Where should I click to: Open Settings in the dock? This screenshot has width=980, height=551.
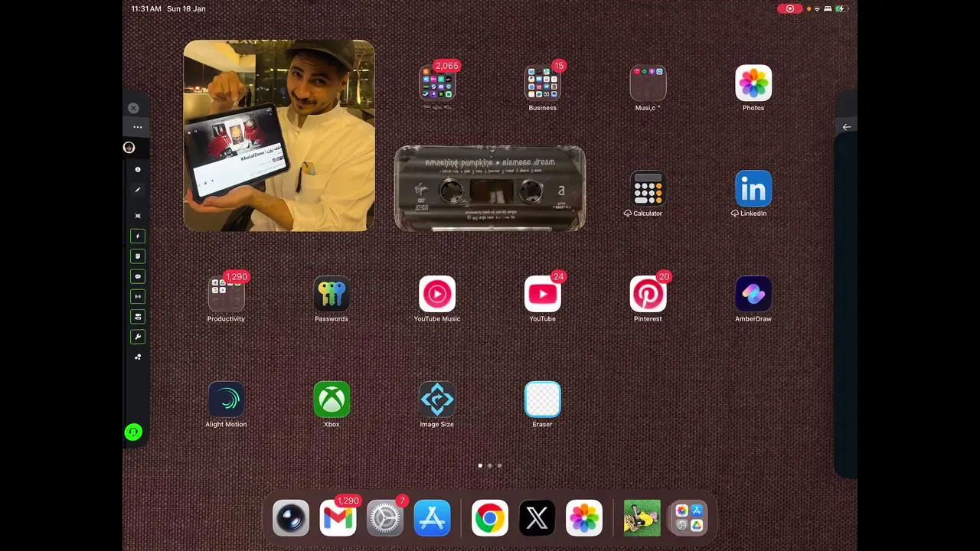[x=385, y=518]
